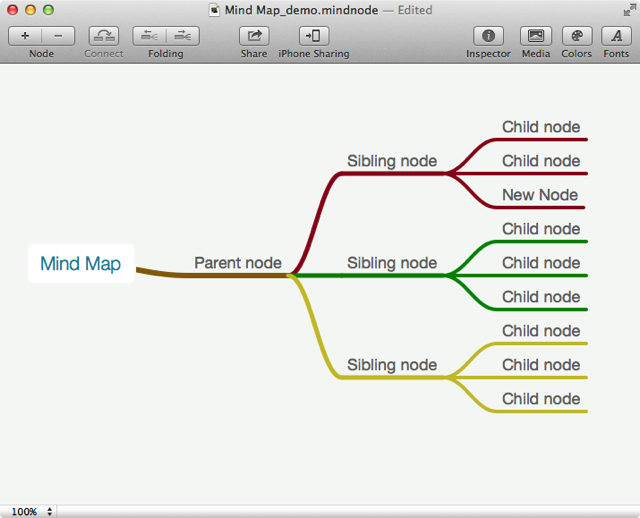Image resolution: width=640 pixels, height=518 pixels.
Task: Click the green zoom window button
Action: tap(49, 10)
